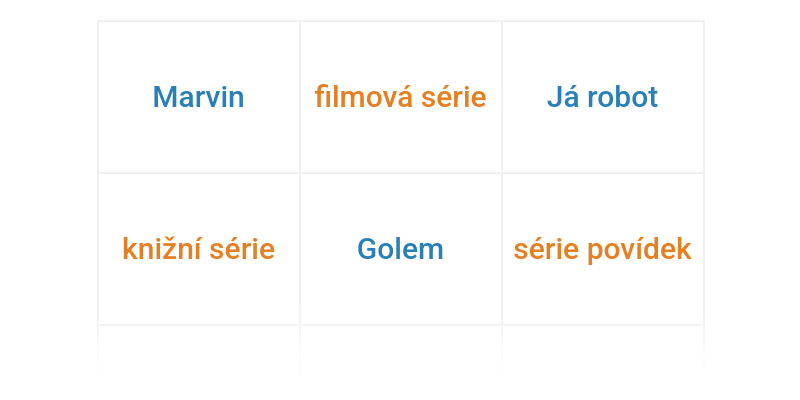Click the partially visible cell below Golem
This screenshot has width=800, height=400.
[x=400, y=343]
